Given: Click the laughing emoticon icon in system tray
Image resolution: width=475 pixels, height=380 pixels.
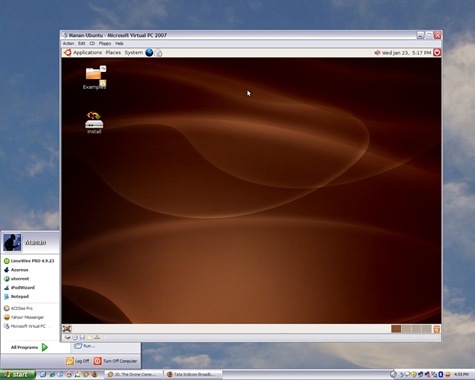Looking at the screenshot, I should coord(448,375).
